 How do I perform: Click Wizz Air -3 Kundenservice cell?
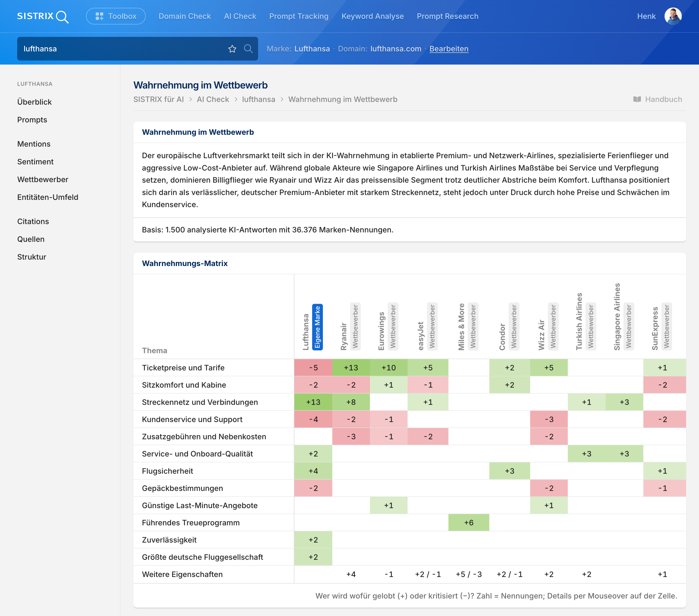[549, 419]
